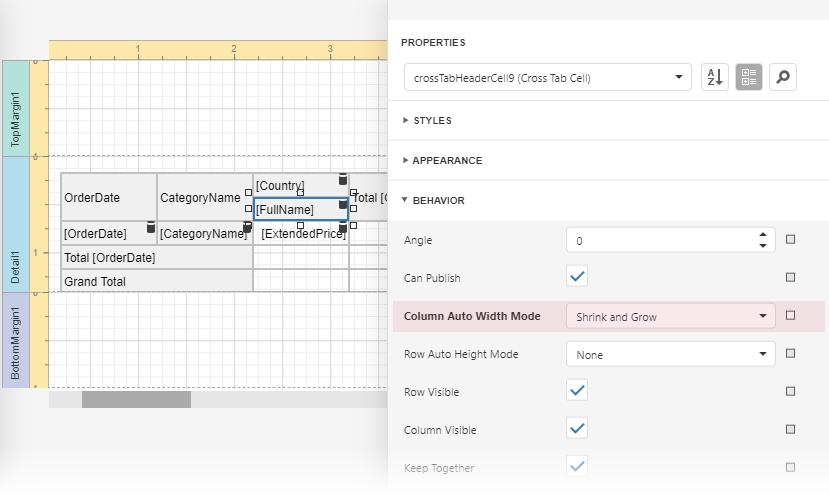
Task: Click the horizontal scrollbar thumb under the designer
Action: point(136,400)
